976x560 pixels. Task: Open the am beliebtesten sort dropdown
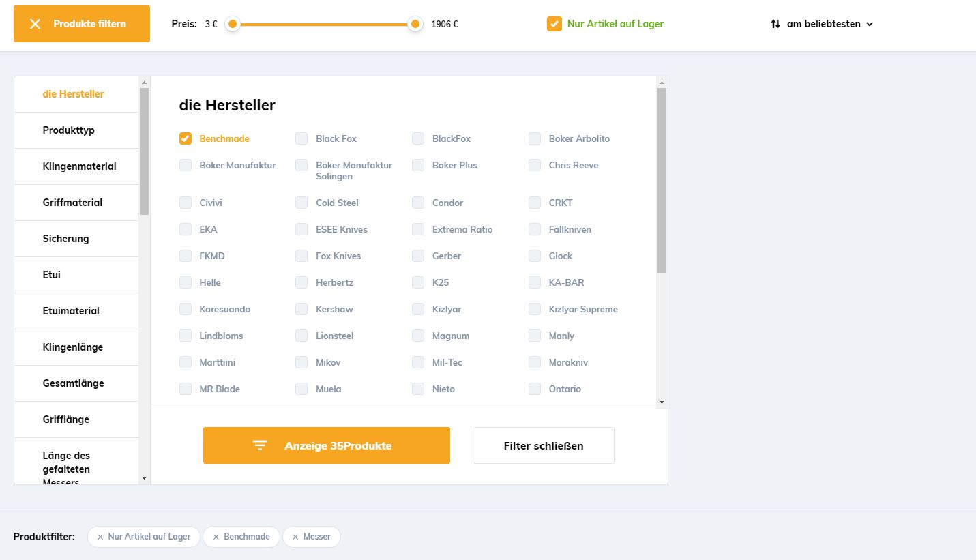[823, 24]
